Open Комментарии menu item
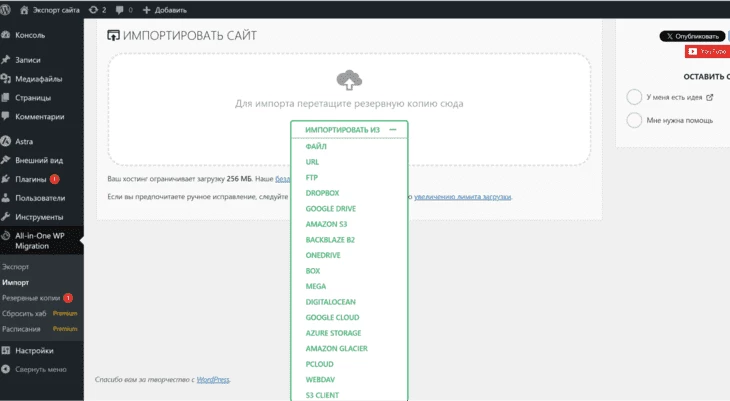This screenshot has width=730, height=401. tap(42, 116)
